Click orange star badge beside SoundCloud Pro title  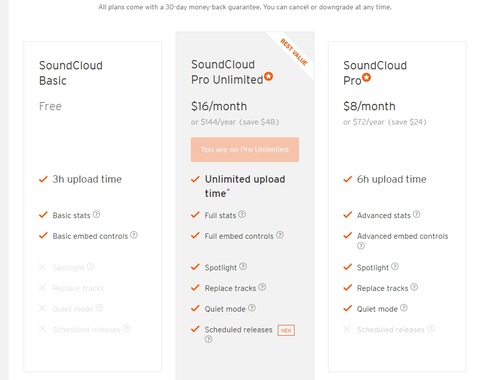[366, 77]
